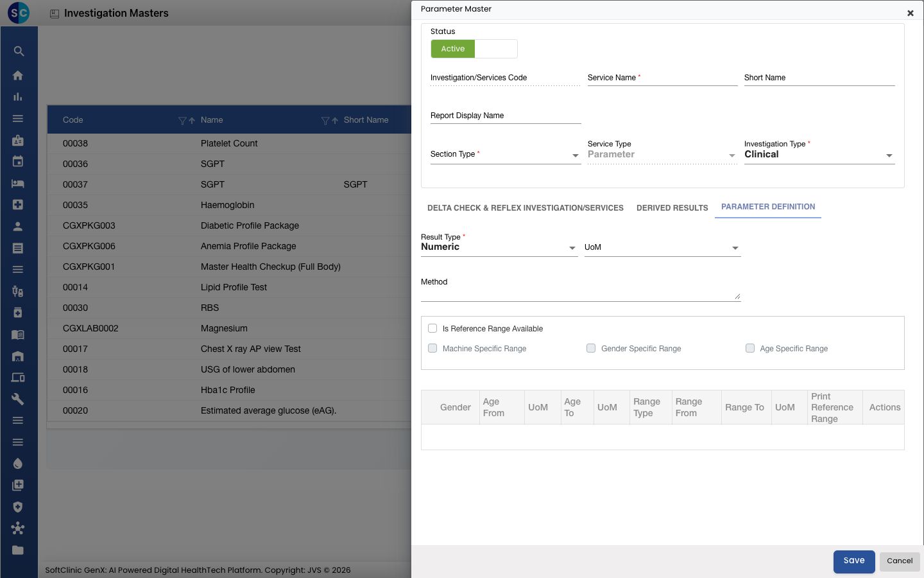Select Master Health Checkup (Full Body) row
Image resolution: width=924 pixels, height=578 pixels.
click(229, 267)
